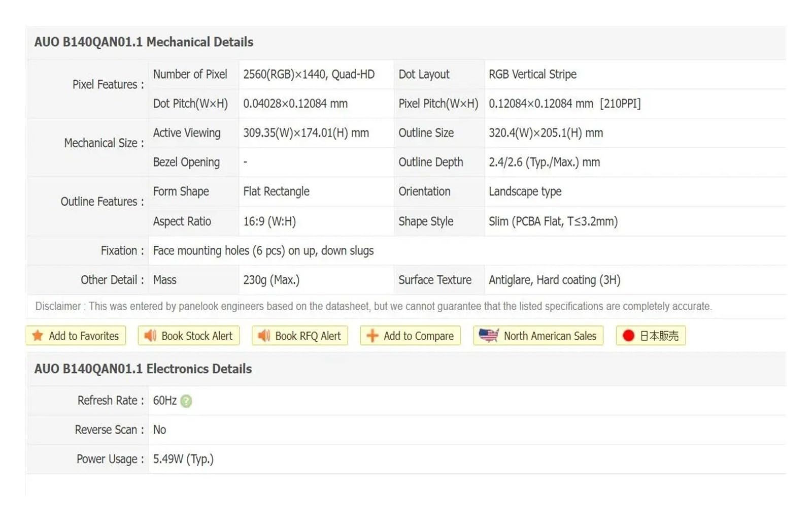Click the Power Usage row header
Image resolution: width=812 pixels, height=522 pixels.
click(x=110, y=460)
